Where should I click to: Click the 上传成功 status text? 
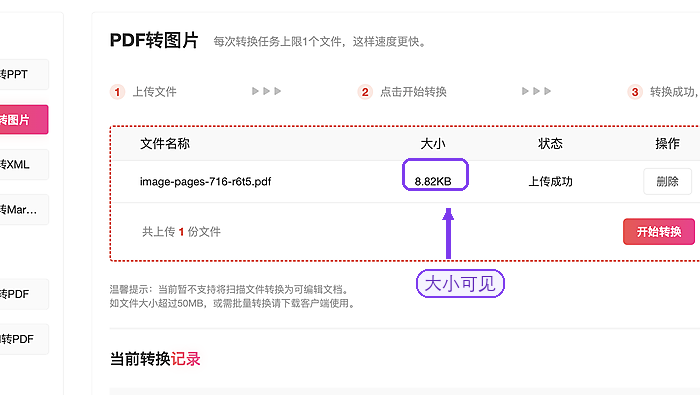click(x=550, y=182)
